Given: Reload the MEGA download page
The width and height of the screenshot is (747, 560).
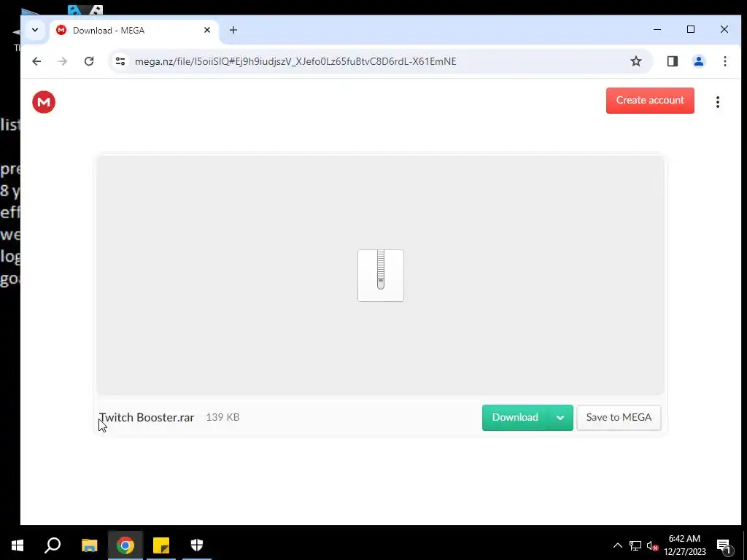Looking at the screenshot, I should pos(89,61).
